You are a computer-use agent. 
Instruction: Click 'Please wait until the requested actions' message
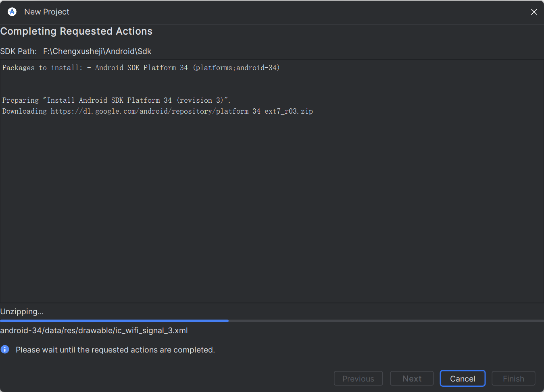115,350
